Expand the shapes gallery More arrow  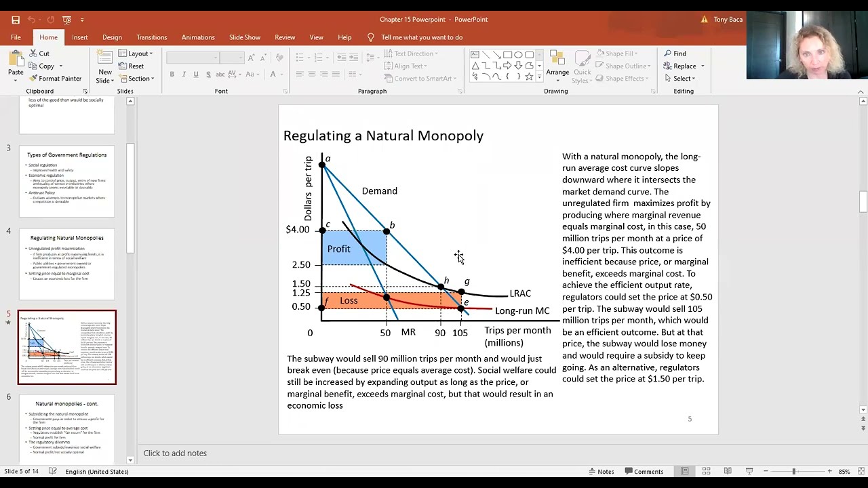(540, 77)
